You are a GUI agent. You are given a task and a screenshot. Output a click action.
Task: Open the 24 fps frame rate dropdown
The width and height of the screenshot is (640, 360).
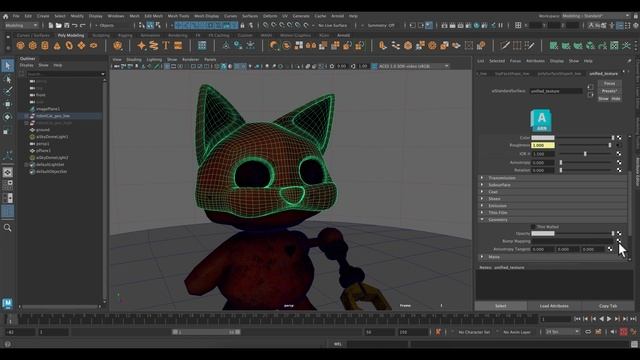point(562,332)
